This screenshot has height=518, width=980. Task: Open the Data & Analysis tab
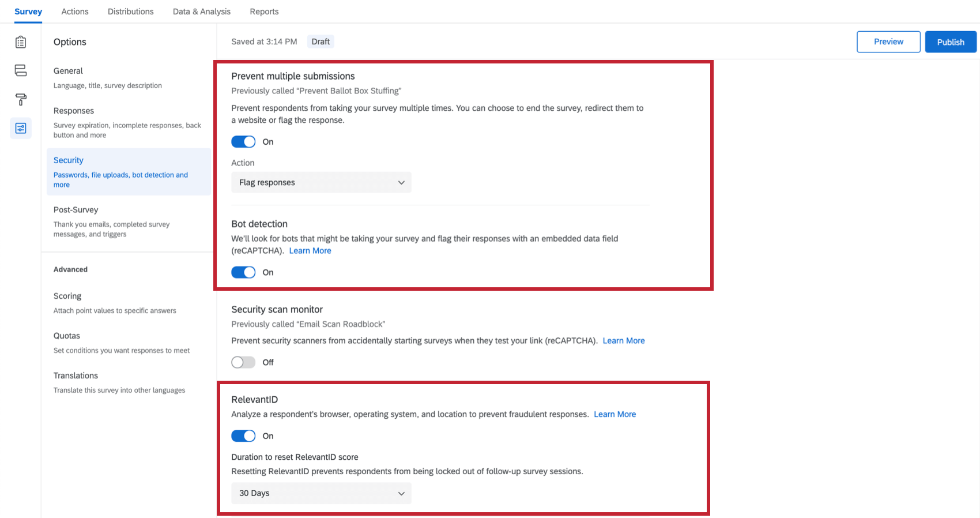click(x=202, y=12)
